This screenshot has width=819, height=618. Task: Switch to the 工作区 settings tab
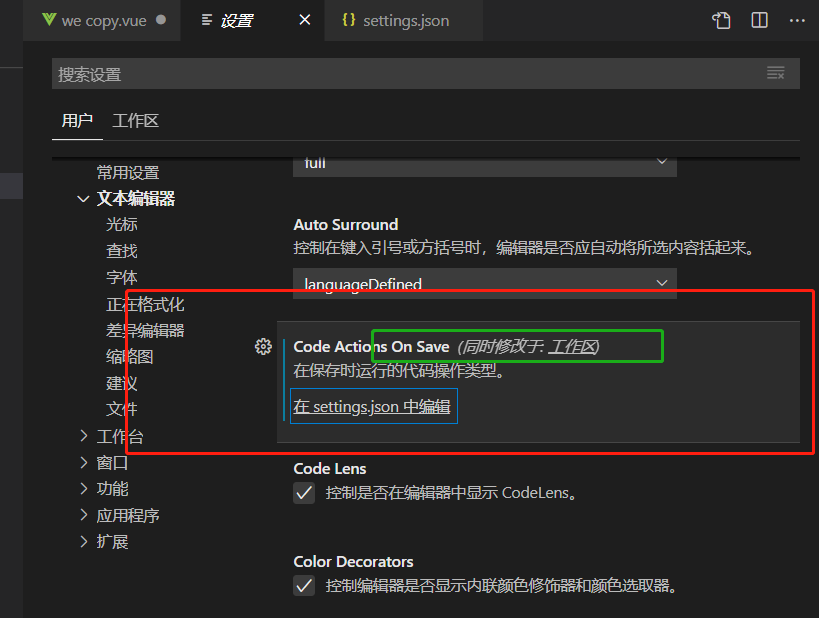pos(135,120)
